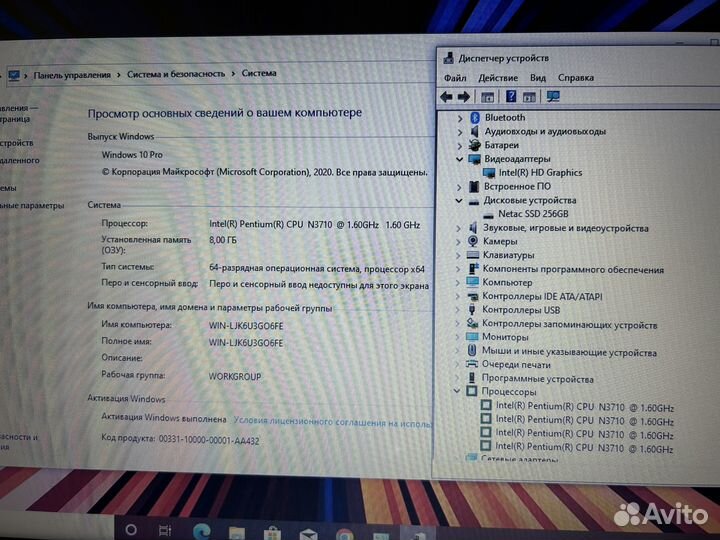The width and height of the screenshot is (720, 540).
Task: Click the Очереди печати printer icon
Action: coord(472,364)
